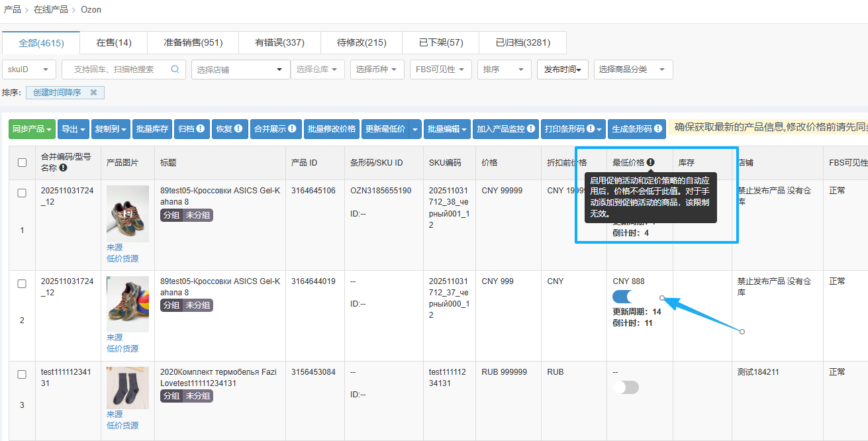Click the 生成条形码 button

click(637, 129)
